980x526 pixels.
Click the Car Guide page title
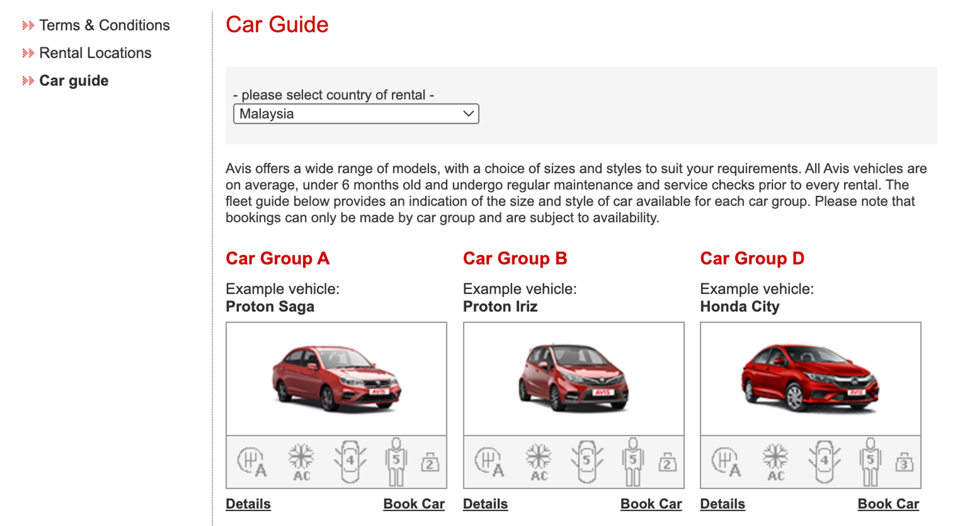coord(277,25)
